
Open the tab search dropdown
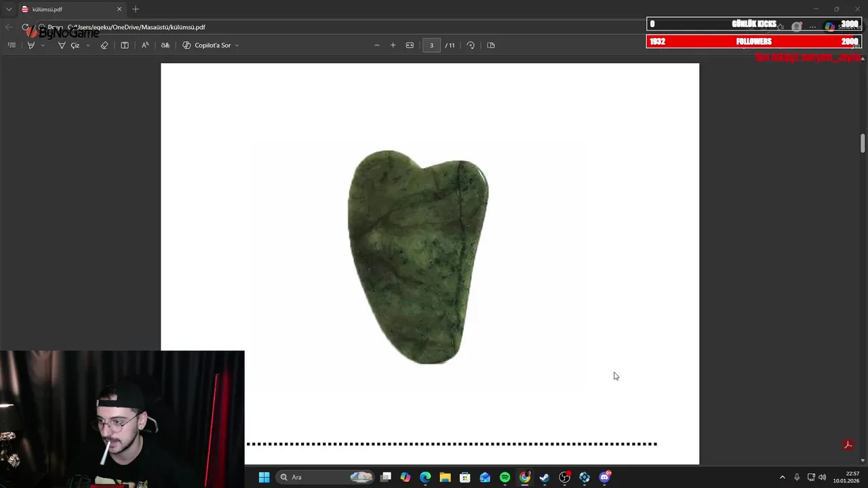pos(8,9)
